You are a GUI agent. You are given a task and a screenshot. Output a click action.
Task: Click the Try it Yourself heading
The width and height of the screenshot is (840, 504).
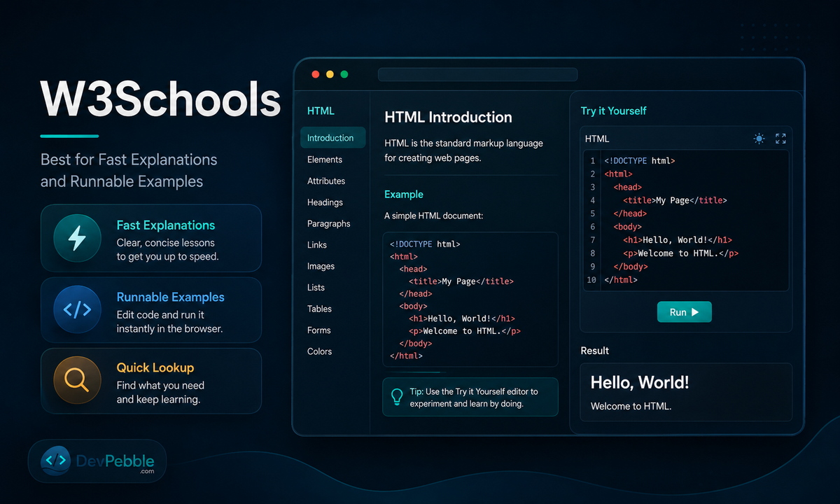(614, 111)
